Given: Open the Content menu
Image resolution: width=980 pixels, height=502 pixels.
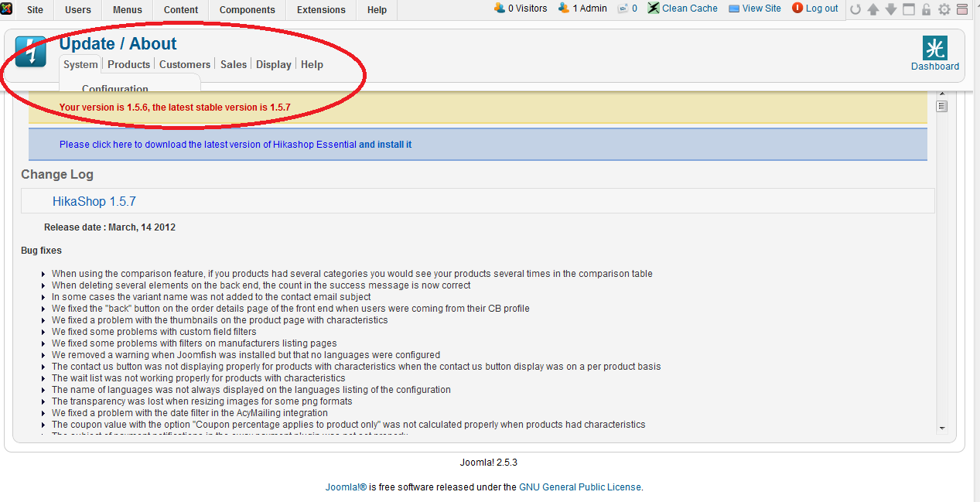Looking at the screenshot, I should (x=181, y=10).
